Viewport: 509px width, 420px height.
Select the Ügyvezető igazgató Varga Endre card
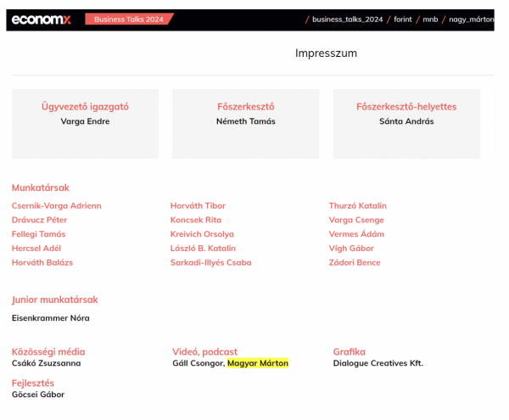pos(85,124)
